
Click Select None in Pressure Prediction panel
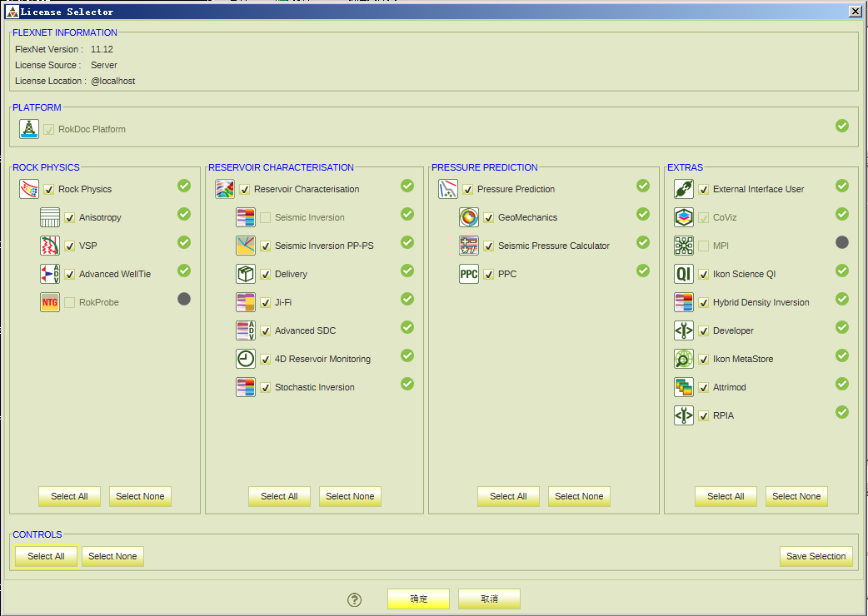click(579, 496)
